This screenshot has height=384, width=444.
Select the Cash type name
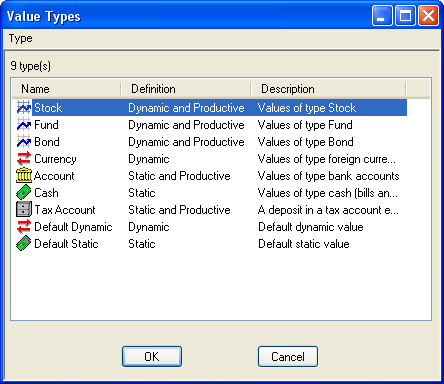tap(46, 193)
